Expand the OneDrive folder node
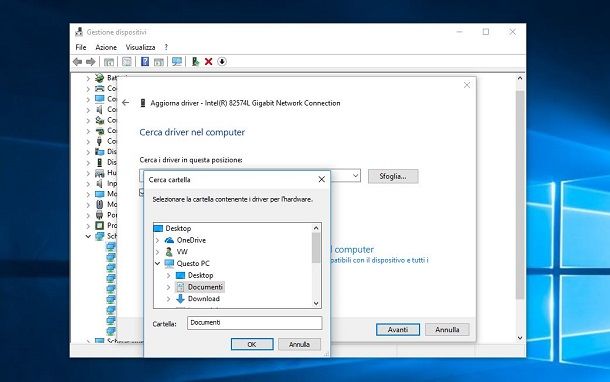 (x=158, y=240)
